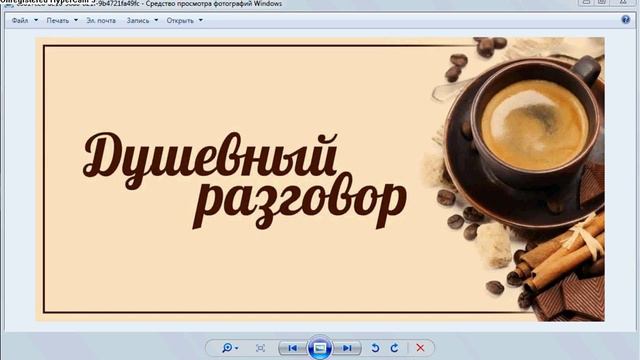Expand the zoom magnifier dropdown arrow
The width and height of the screenshot is (640, 360).
pos(237,348)
